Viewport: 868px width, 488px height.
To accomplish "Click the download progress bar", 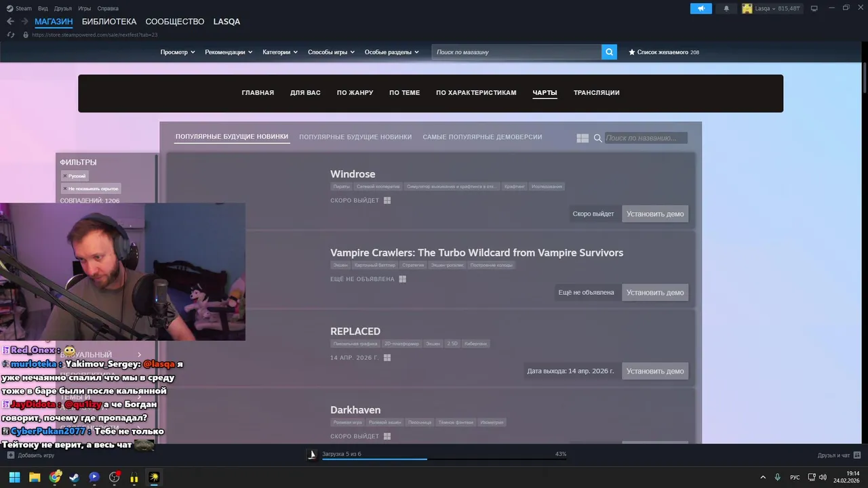I will (444, 459).
